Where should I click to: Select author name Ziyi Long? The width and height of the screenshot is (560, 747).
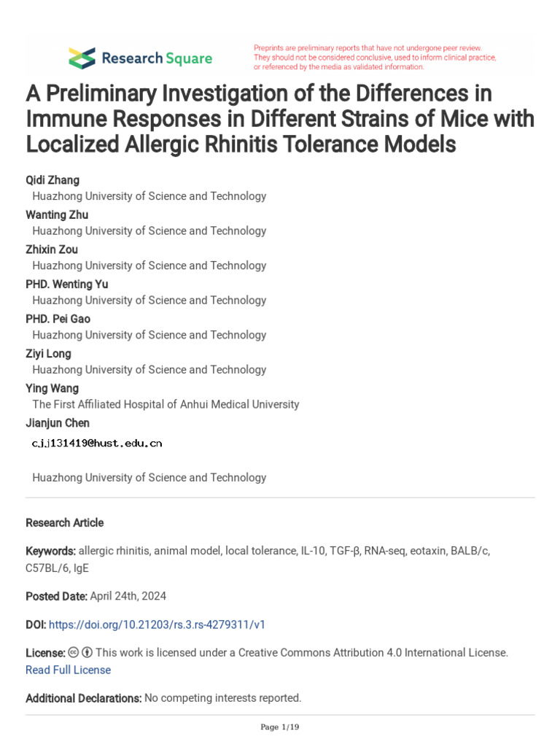[48, 354]
